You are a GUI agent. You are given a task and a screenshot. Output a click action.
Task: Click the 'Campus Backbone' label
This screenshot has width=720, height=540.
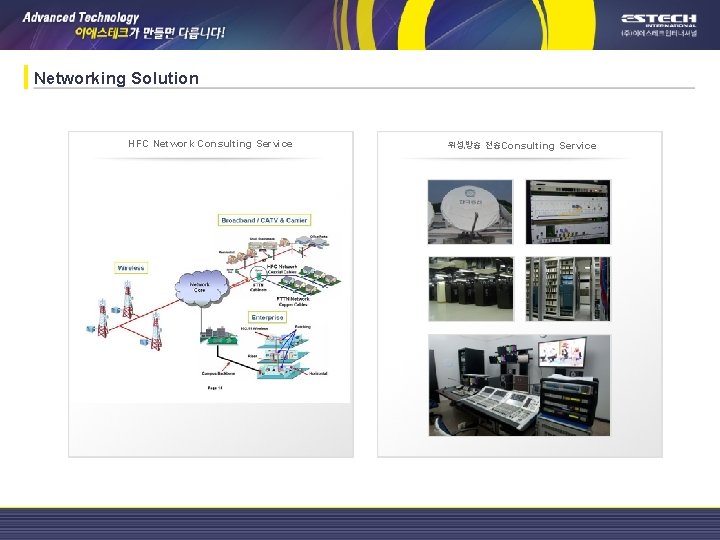point(218,373)
